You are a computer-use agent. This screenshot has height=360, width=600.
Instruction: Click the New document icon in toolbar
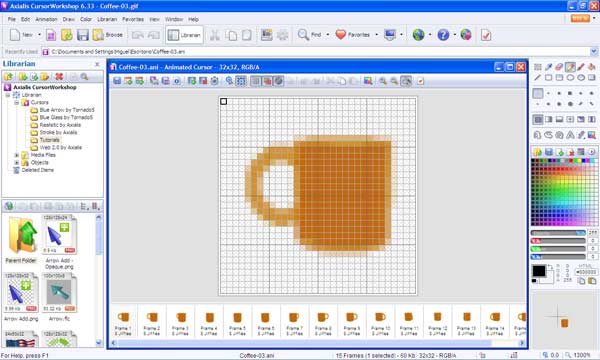tap(15, 35)
